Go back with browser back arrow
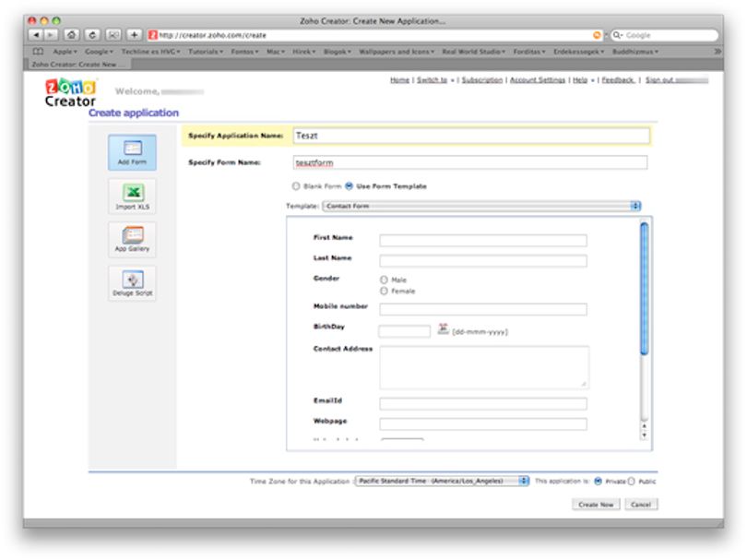The height and width of the screenshot is (560, 747). coord(36,35)
